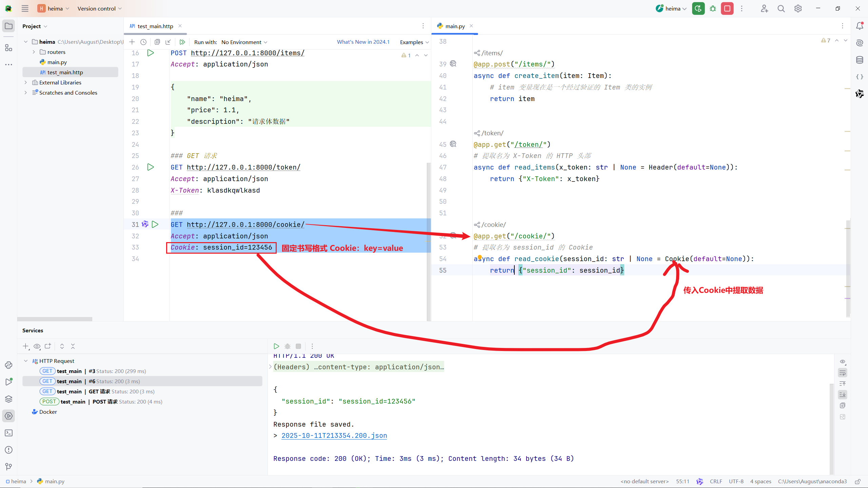Open What's New in 2024.1 link
The width and height of the screenshot is (868, 488).
coord(363,42)
